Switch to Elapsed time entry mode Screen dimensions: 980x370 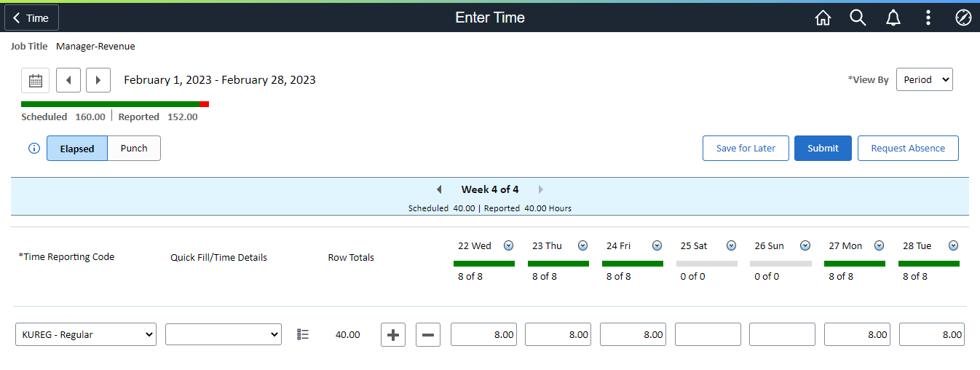click(x=77, y=149)
